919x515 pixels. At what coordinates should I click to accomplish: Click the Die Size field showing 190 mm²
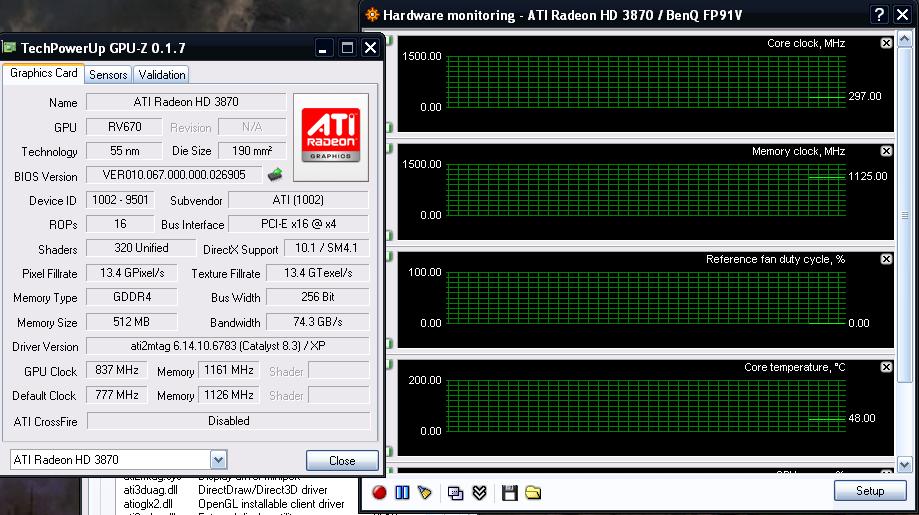252,151
